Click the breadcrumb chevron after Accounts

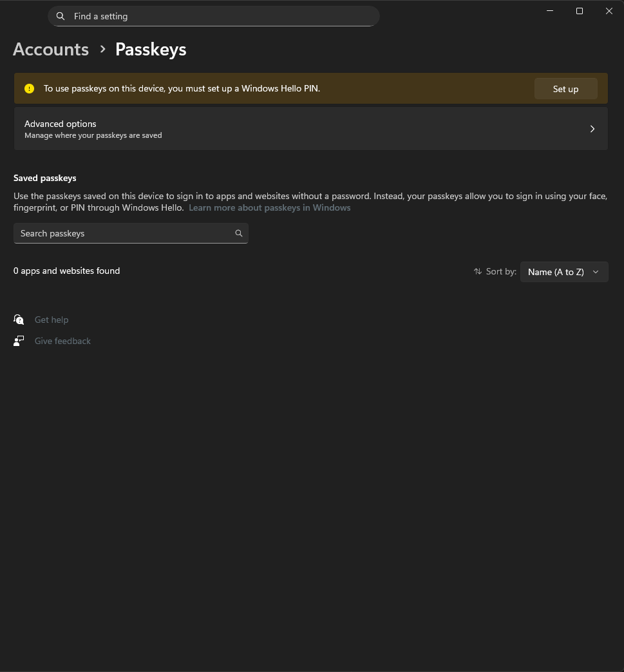(102, 49)
